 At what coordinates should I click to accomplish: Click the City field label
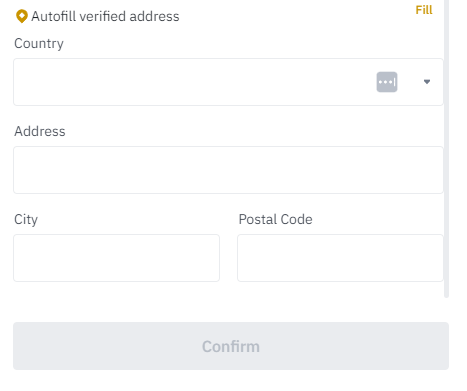[26, 220]
